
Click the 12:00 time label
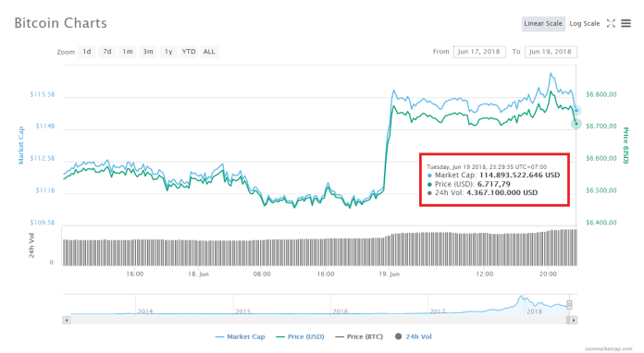pyautogui.click(x=485, y=274)
